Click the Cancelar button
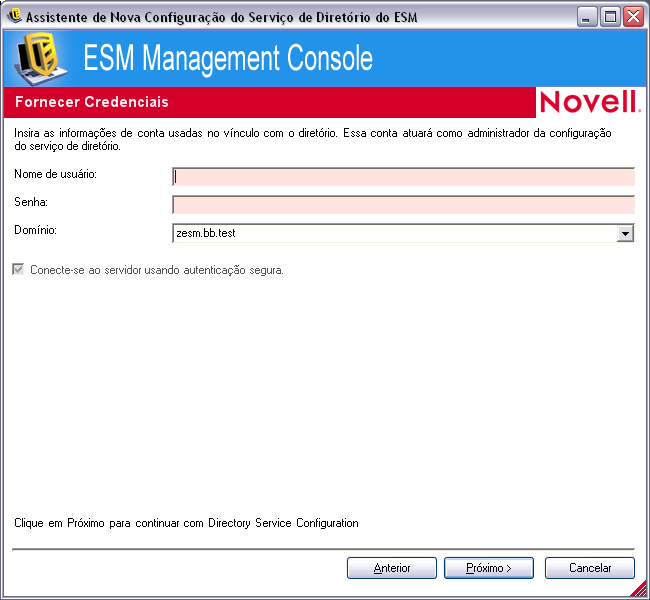The image size is (650, 600). tap(590, 568)
